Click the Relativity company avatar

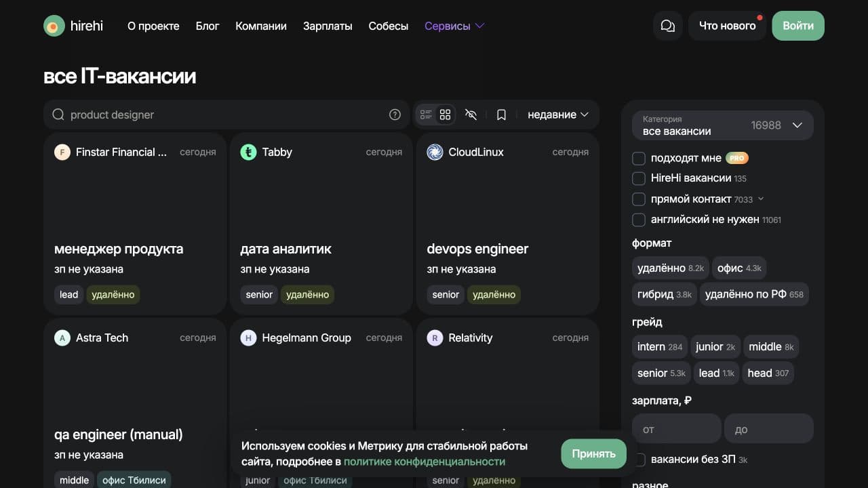coord(435,338)
